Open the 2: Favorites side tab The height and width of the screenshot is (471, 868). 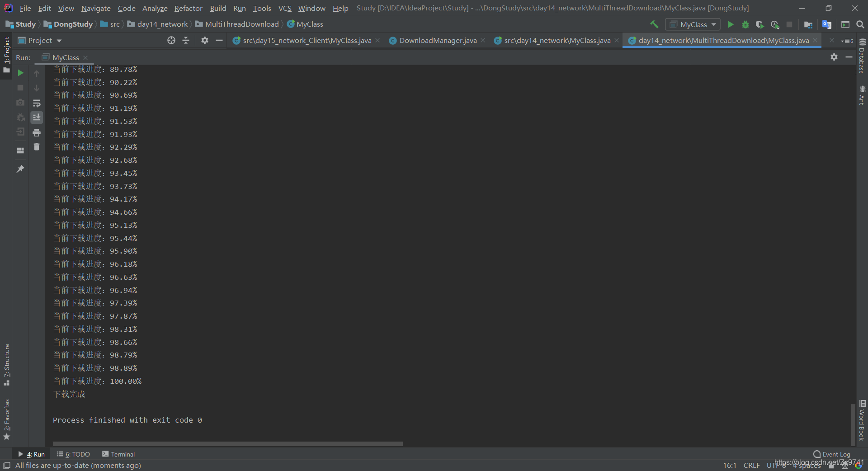6,419
